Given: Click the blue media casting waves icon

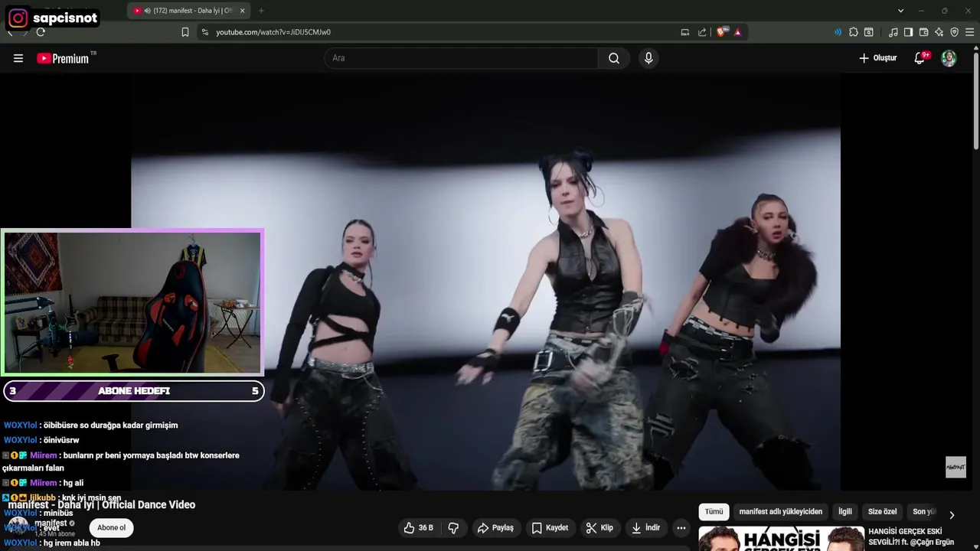Looking at the screenshot, I should click(x=838, y=32).
